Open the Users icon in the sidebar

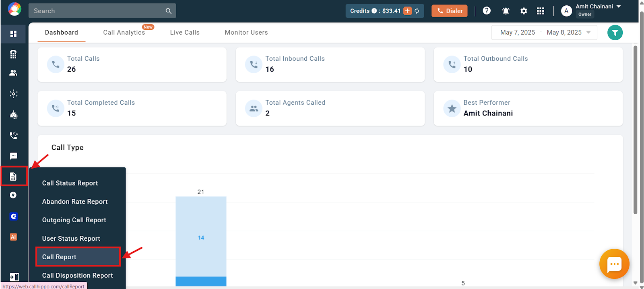pyautogui.click(x=13, y=73)
